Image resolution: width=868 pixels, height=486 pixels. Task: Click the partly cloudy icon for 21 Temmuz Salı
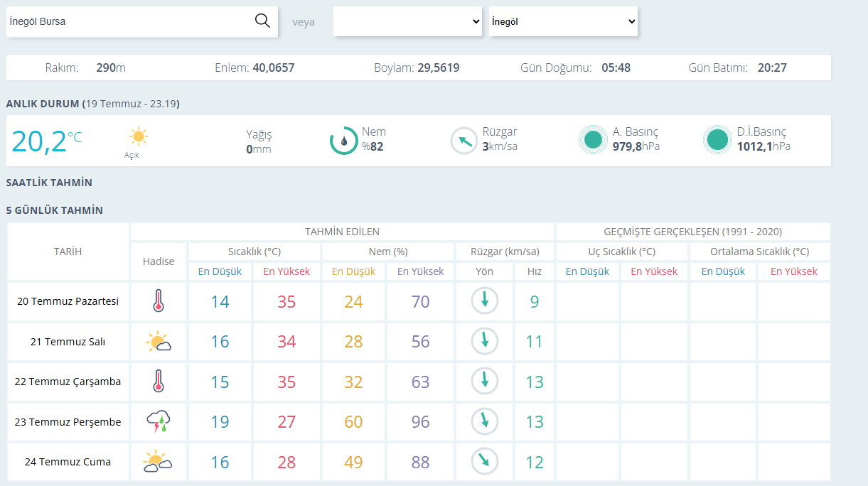(159, 342)
